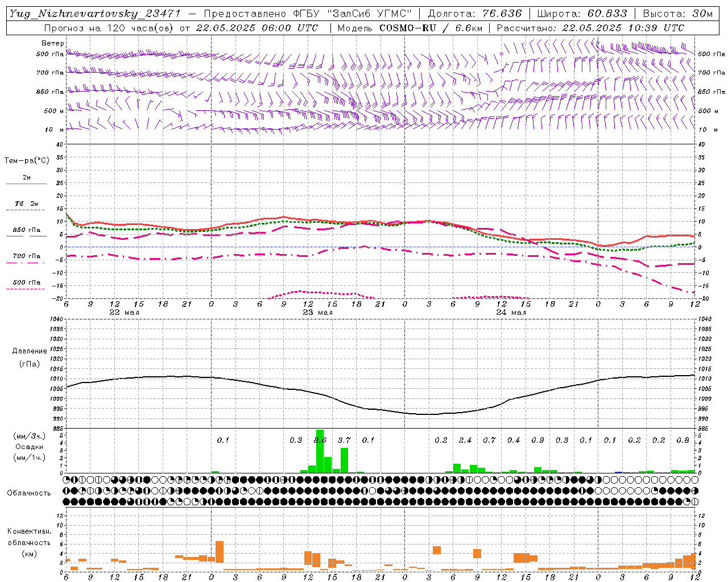Click the Модель COSMO-RU / 6.6км label
This screenshot has height=582, width=728.
[409, 28]
